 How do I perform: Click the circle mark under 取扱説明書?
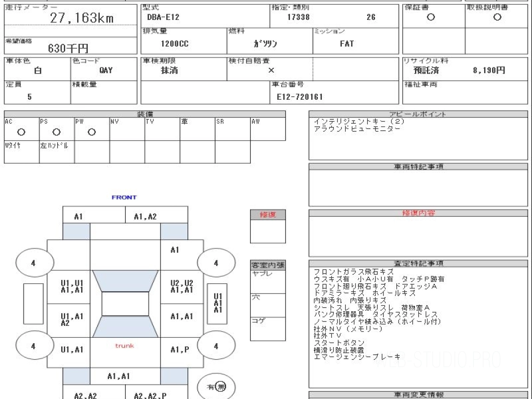pyautogui.click(x=497, y=17)
